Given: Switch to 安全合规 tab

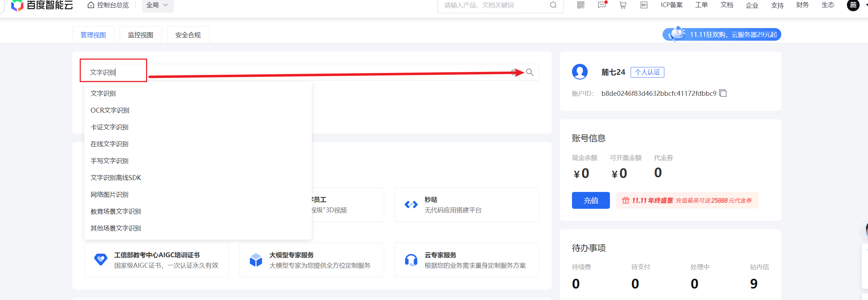Looking at the screenshot, I should point(188,35).
